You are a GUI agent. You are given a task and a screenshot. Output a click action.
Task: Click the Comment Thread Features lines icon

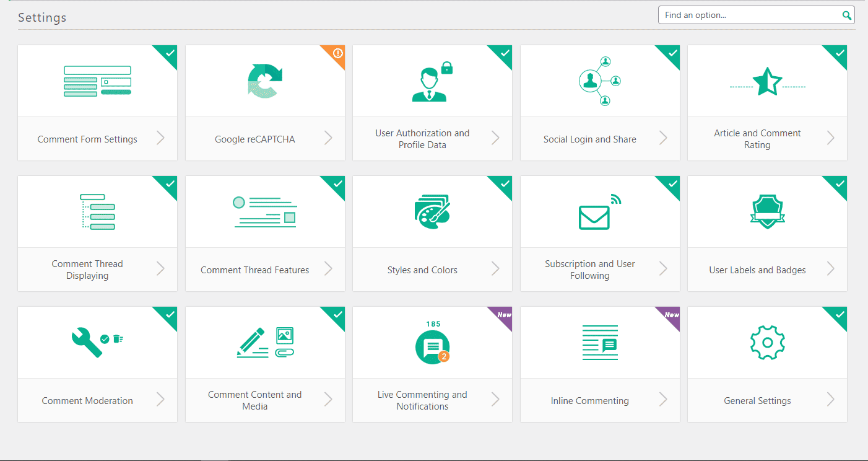265,212
